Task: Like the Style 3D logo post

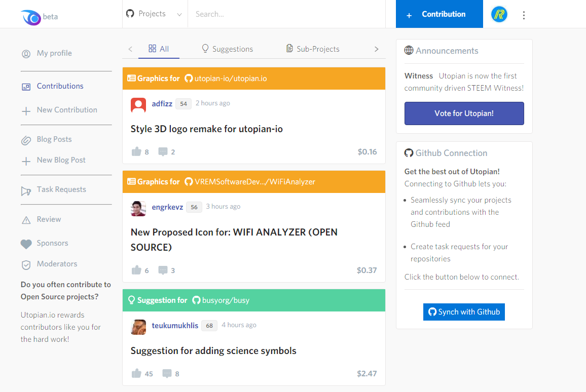Action: (x=136, y=151)
